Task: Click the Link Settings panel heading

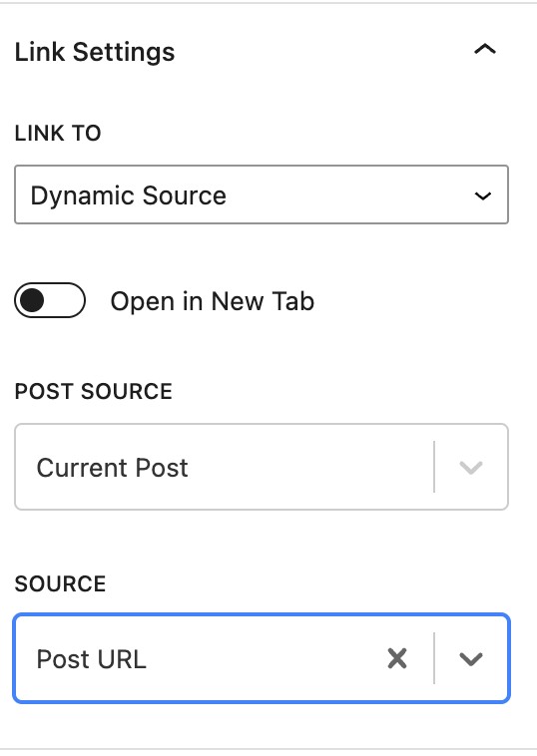Action: click(95, 52)
